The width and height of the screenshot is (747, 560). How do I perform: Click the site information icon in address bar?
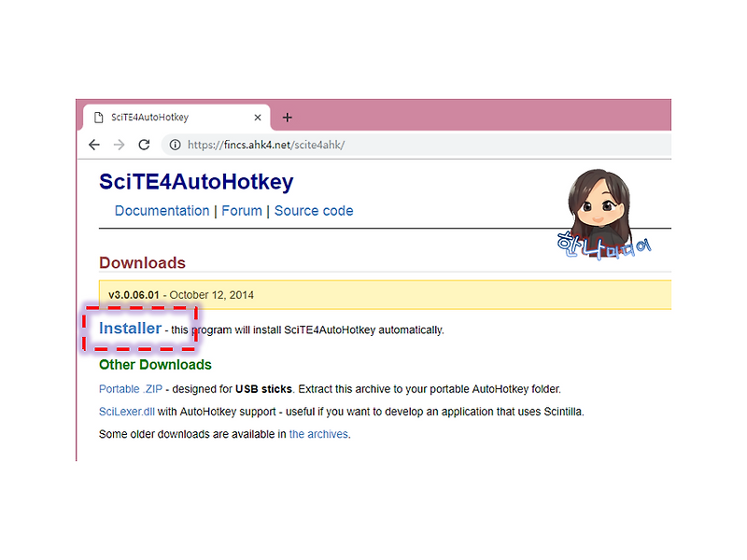pos(174,145)
